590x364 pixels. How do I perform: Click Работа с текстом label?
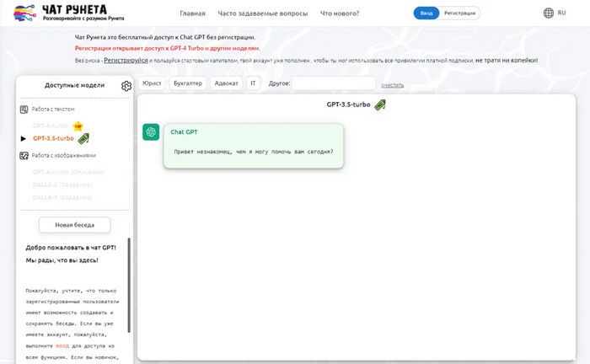pyautogui.click(x=53, y=109)
